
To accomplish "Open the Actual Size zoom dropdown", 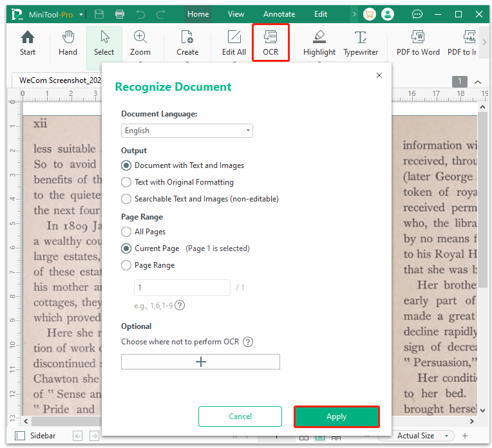I will pos(446,436).
